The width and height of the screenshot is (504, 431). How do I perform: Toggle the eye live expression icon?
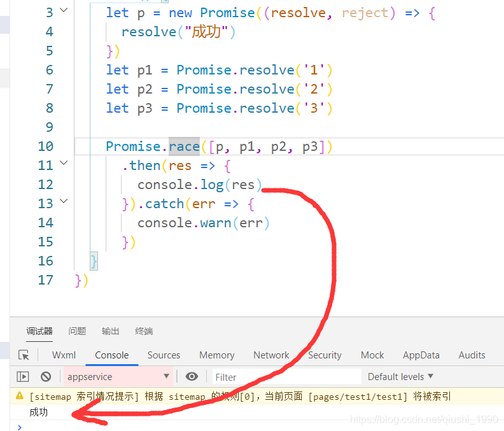[x=192, y=377]
